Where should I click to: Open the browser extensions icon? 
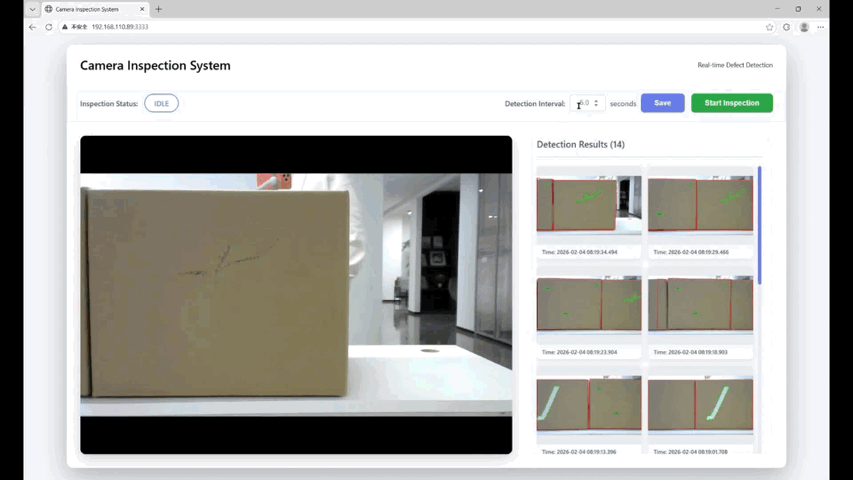787,27
